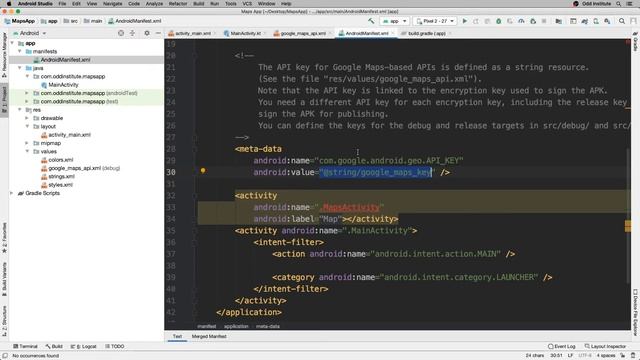
Task: Open the SDK Manager icon
Action: point(607,21)
